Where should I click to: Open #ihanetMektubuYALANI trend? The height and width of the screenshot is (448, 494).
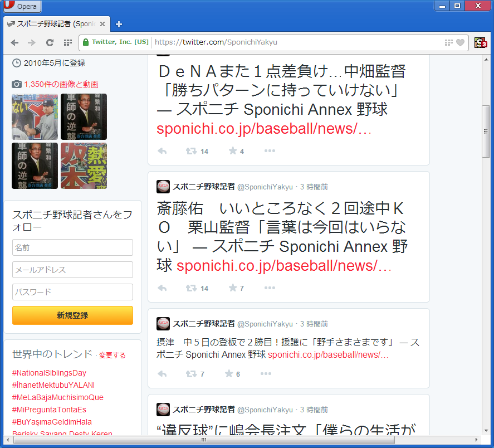(53, 385)
